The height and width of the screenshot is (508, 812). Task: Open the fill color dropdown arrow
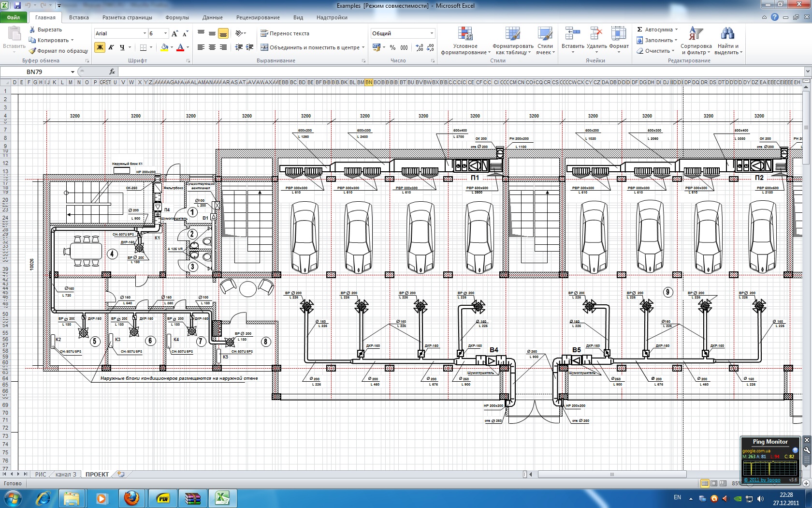click(172, 47)
